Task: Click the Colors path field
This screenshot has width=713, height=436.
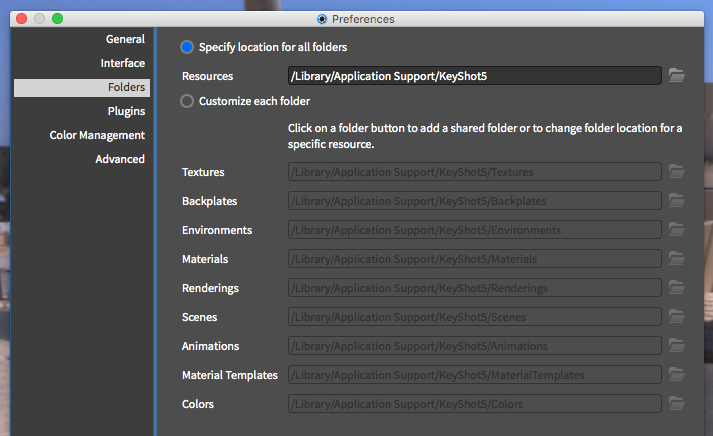Action: tap(475, 404)
